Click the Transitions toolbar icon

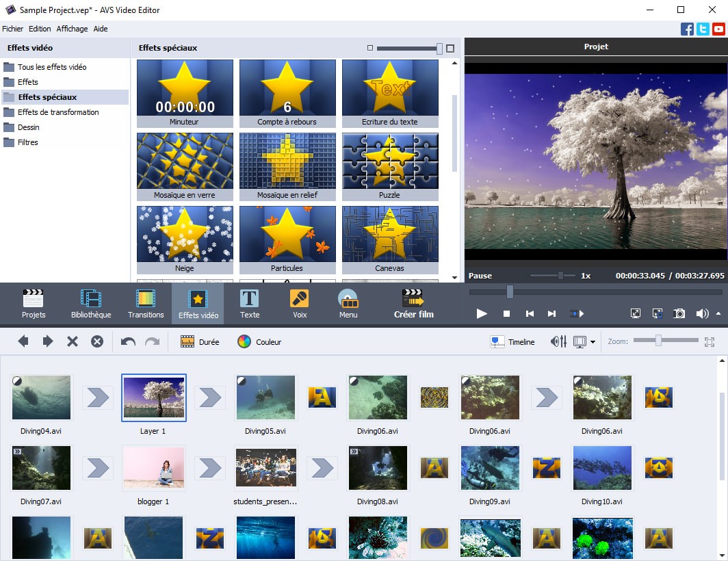pos(146,304)
